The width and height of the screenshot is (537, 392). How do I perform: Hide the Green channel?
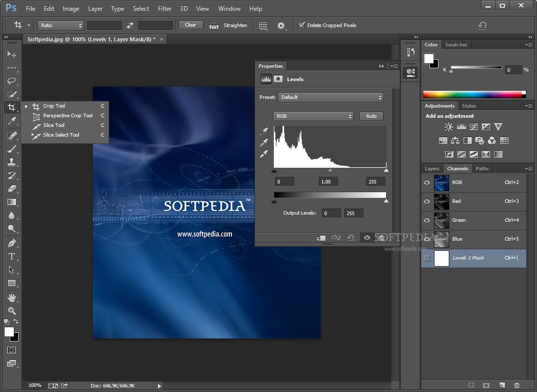tap(427, 220)
